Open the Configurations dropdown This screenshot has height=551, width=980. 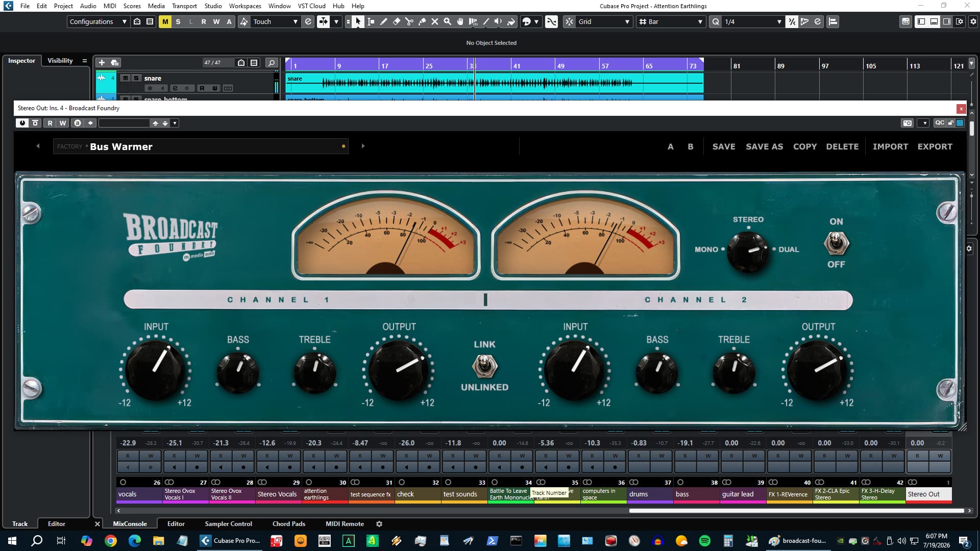[x=97, y=21]
